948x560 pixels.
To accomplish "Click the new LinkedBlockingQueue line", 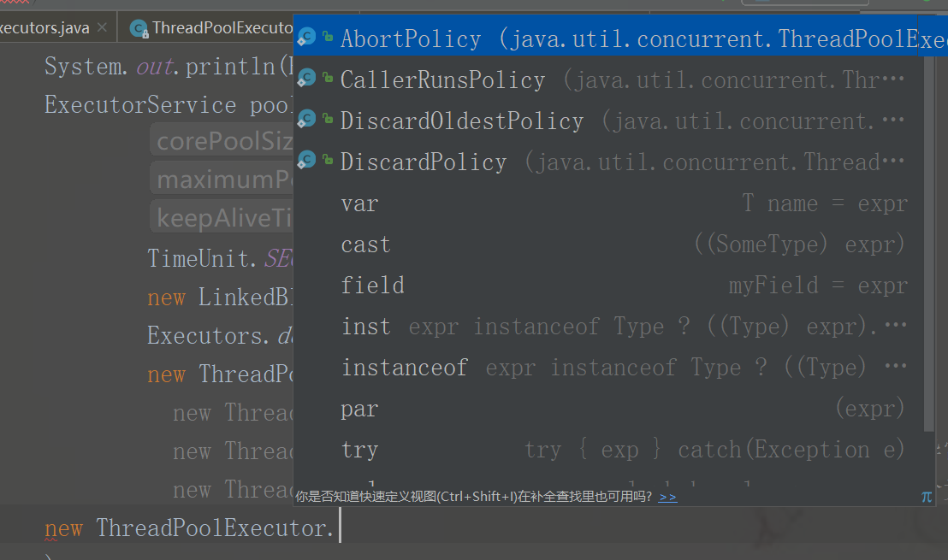I will coord(220,298).
